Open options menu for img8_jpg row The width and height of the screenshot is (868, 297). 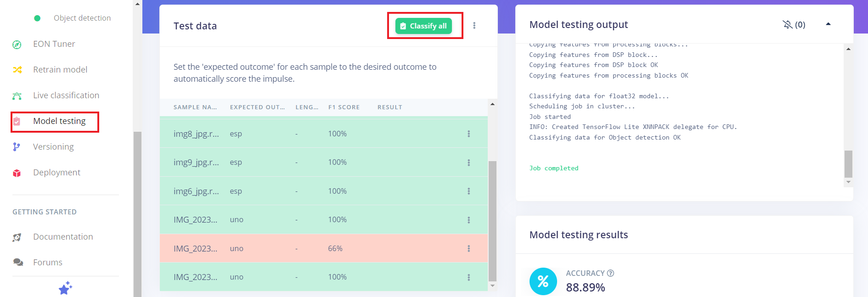click(468, 134)
